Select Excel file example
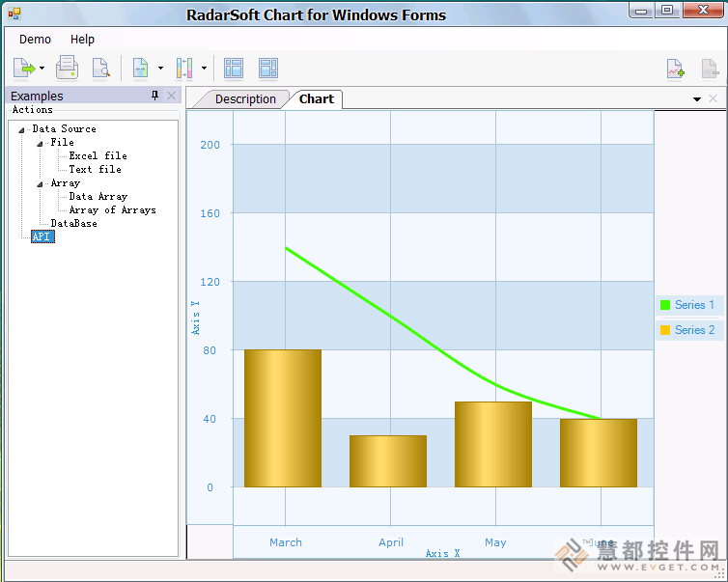Screen dimensions: 728x582 (98, 156)
